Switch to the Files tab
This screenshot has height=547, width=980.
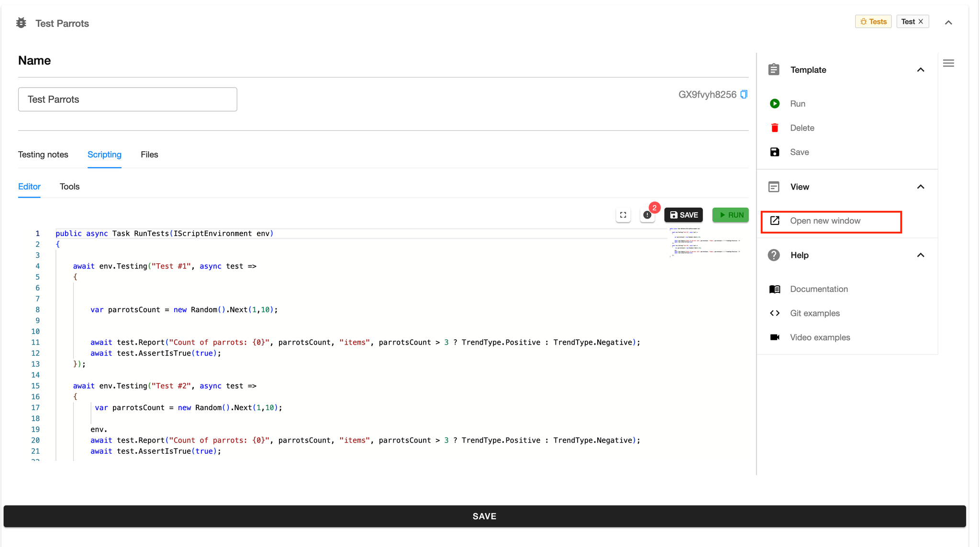click(x=149, y=155)
